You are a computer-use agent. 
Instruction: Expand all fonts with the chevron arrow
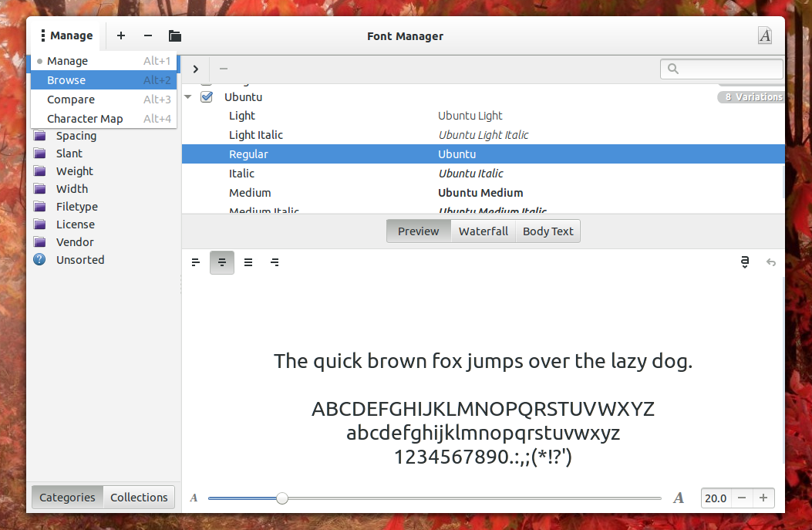click(x=196, y=69)
